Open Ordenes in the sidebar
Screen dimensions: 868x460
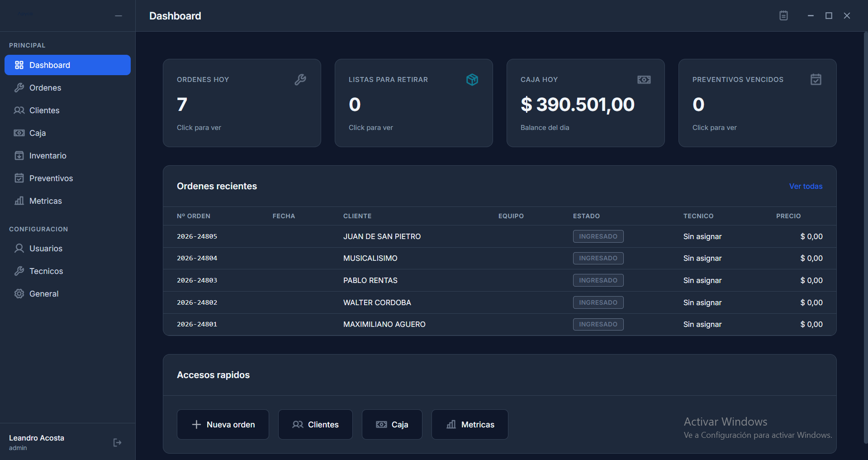coord(67,88)
